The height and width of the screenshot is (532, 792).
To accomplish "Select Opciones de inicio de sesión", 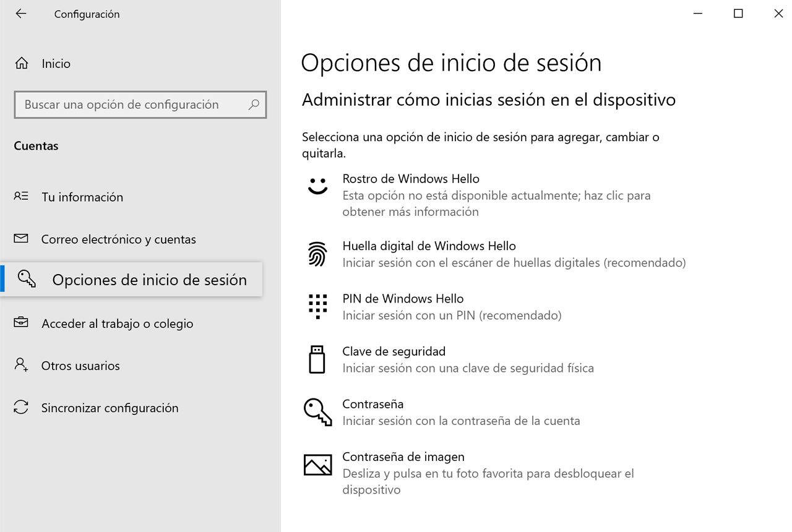I will (x=131, y=280).
